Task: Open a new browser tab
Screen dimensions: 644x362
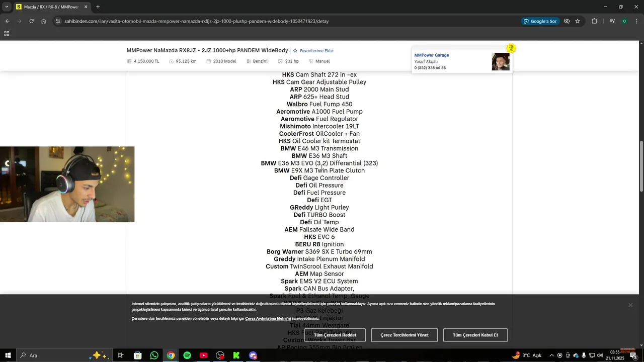Action: click(x=98, y=7)
